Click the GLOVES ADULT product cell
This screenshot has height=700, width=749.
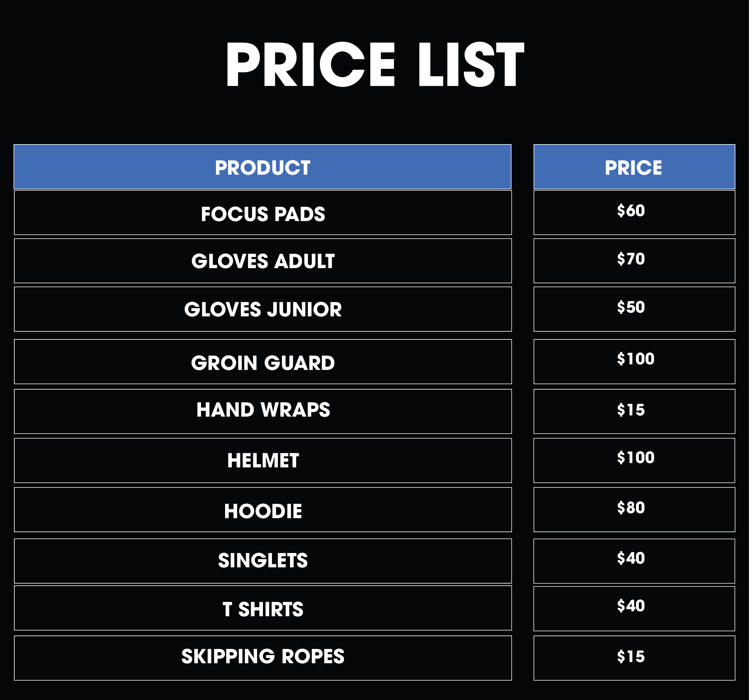(x=263, y=261)
